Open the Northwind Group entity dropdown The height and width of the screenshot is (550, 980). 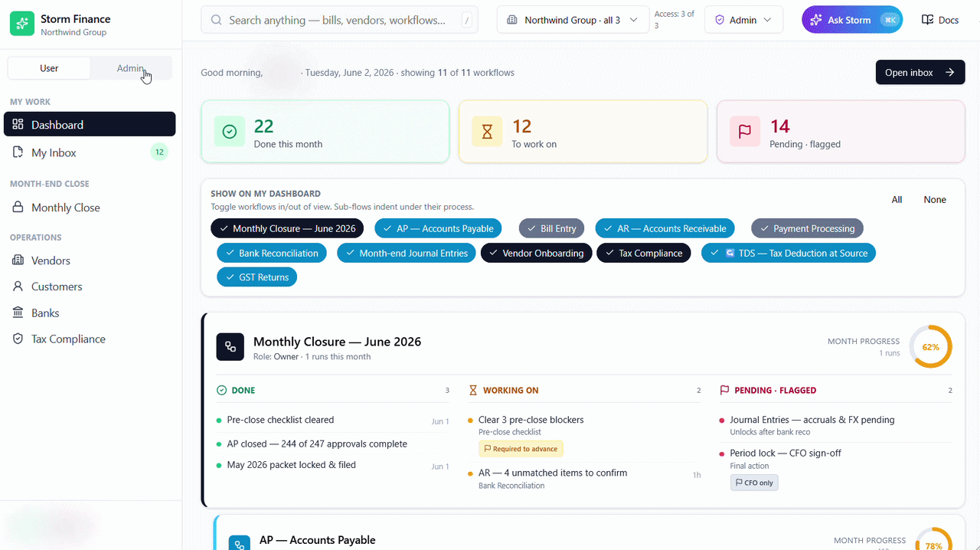[x=572, y=20]
